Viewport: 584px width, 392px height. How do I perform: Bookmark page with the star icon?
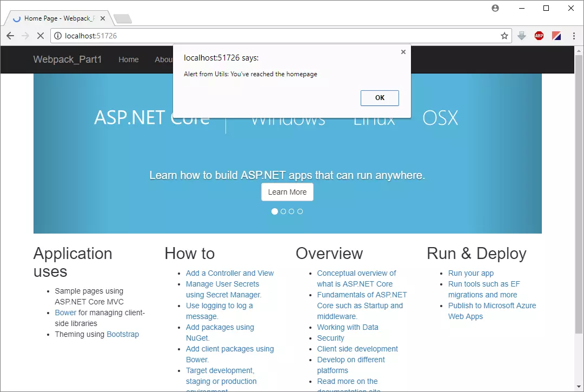coord(504,36)
